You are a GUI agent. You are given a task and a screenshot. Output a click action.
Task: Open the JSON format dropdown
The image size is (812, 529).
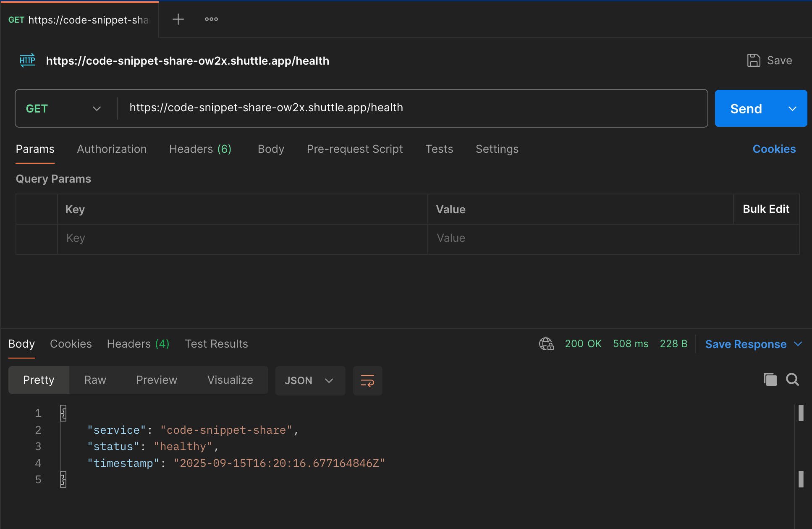coord(310,380)
